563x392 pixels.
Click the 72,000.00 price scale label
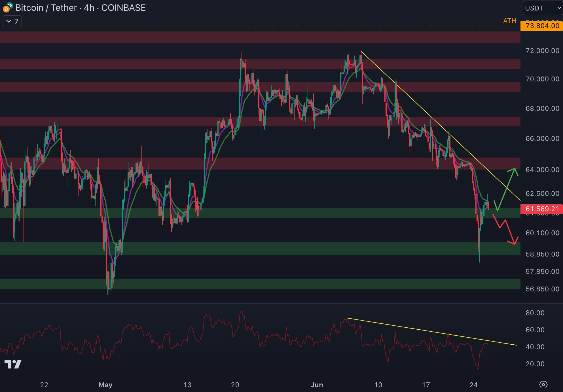click(542, 51)
